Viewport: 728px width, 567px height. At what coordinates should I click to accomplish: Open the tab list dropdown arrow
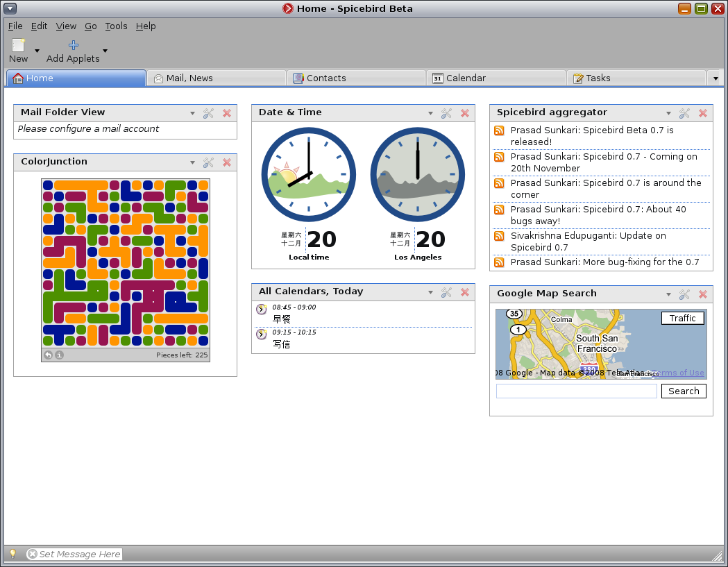(716, 78)
